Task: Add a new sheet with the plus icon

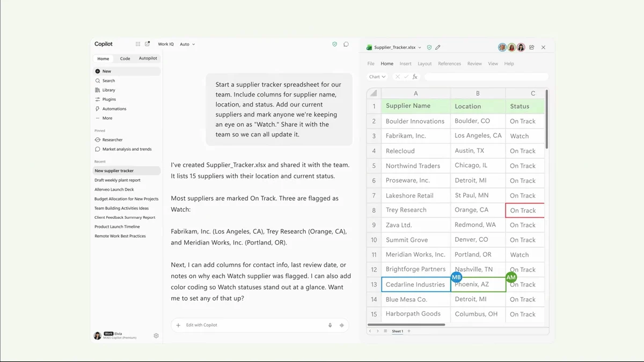Action: coord(409,331)
